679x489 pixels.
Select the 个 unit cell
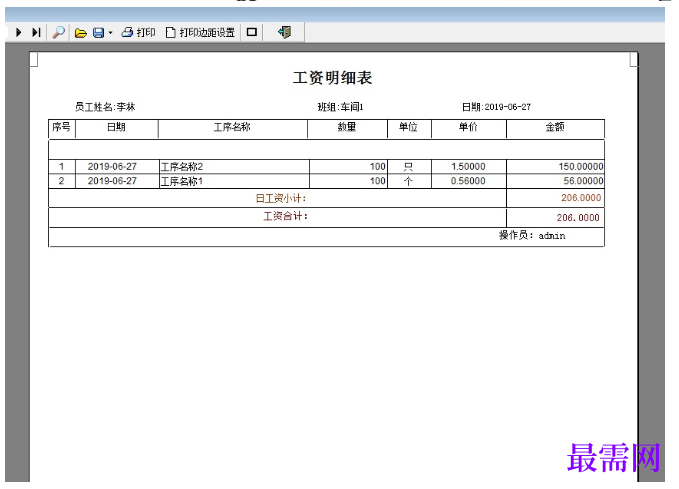tap(409, 181)
